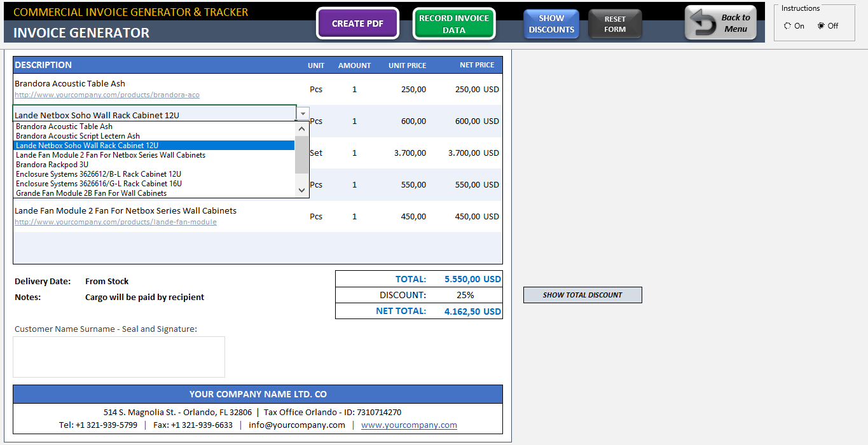
Task: Choose Brandora Acoustic Table Ash in dropdown list
Action: (155, 127)
